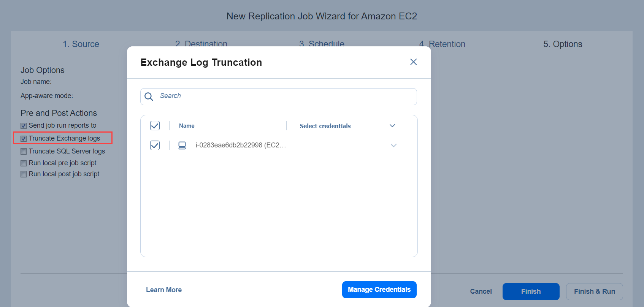644x307 pixels.
Task: Toggle Truncate SQL Server logs checkbox
Action: (x=24, y=152)
